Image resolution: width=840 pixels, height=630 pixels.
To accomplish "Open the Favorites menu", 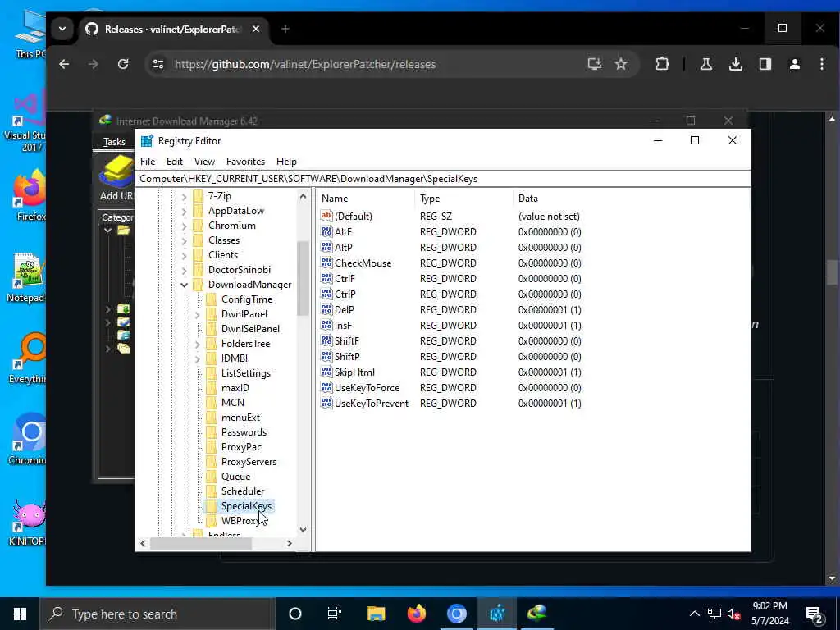I will 245,162.
